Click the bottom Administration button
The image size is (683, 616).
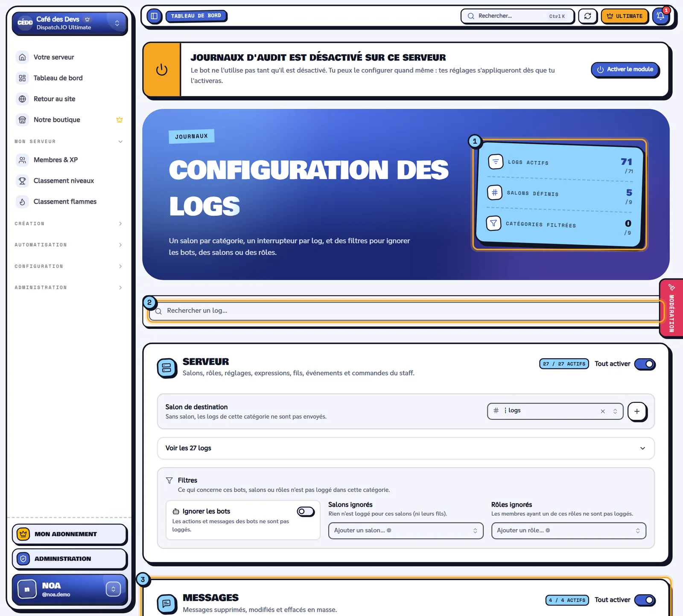pyautogui.click(x=70, y=559)
